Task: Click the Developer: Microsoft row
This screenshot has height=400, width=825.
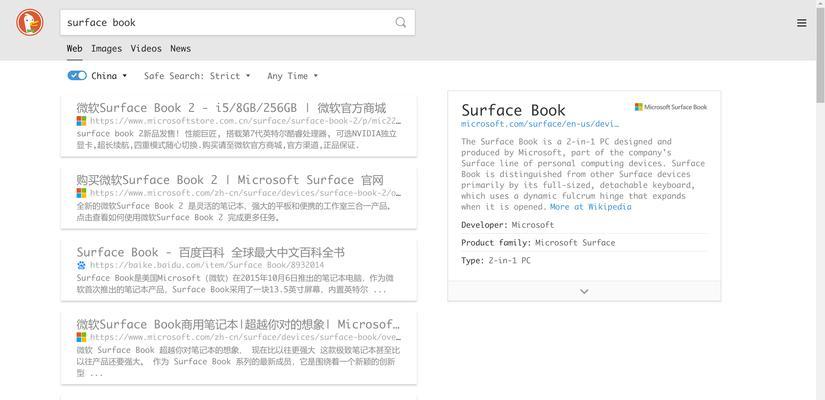Action: (585, 225)
